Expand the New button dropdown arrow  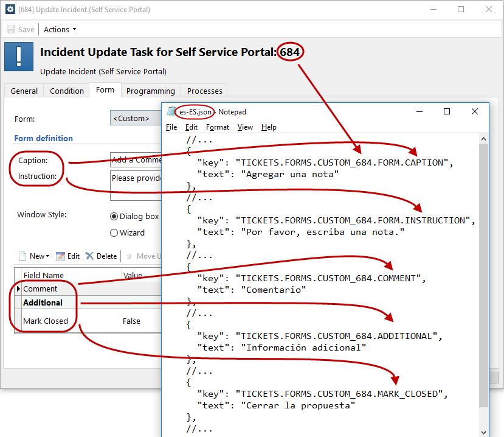coord(48,256)
